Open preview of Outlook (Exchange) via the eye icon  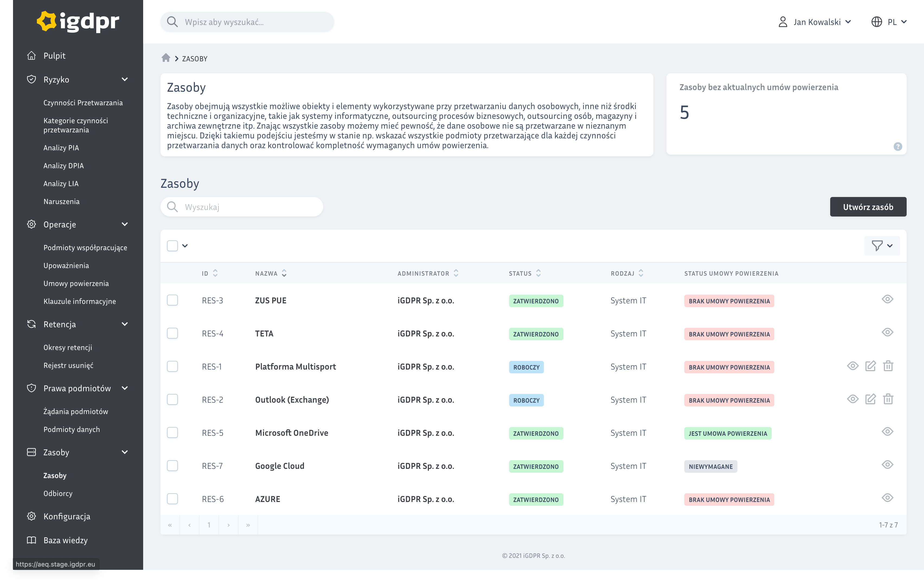coord(853,399)
